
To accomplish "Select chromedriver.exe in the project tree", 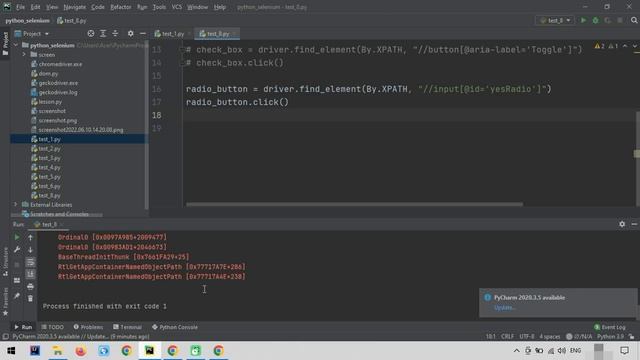I will point(60,64).
